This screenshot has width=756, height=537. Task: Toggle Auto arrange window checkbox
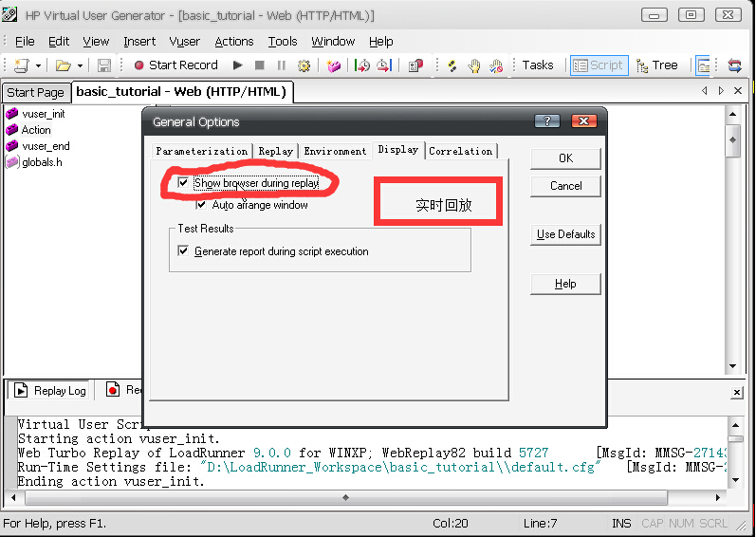(x=201, y=205)
